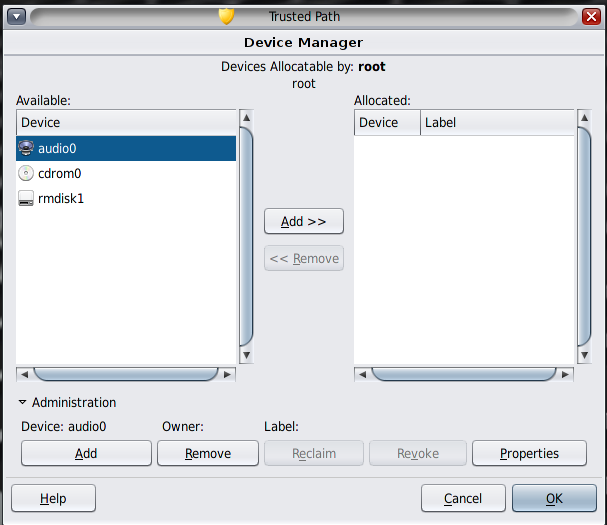Open device Properties
Screen dimensions: 607x525
(x=529, y=453)
